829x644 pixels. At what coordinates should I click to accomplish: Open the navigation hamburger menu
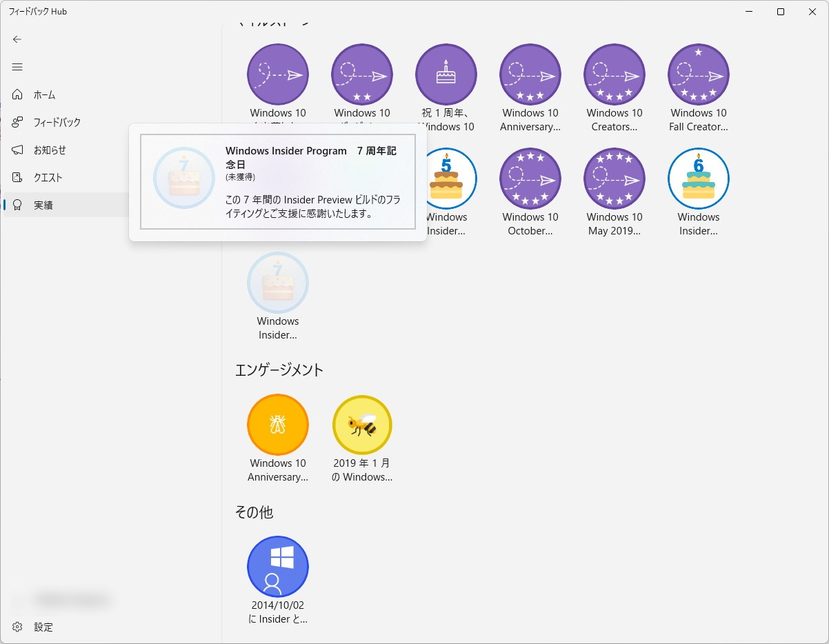(17, 67)
